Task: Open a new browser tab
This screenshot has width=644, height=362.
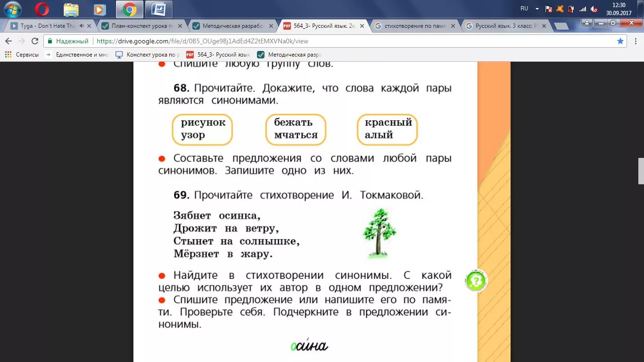Action: point(561,26)
